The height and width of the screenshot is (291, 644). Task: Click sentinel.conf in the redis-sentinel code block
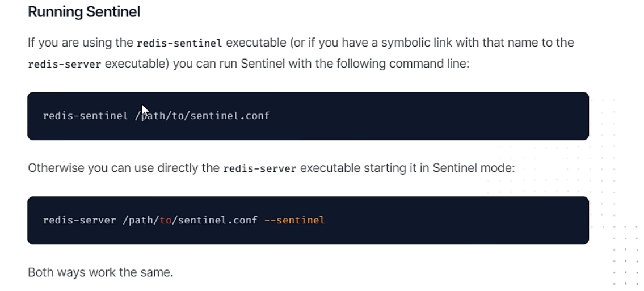pos(230,116)
